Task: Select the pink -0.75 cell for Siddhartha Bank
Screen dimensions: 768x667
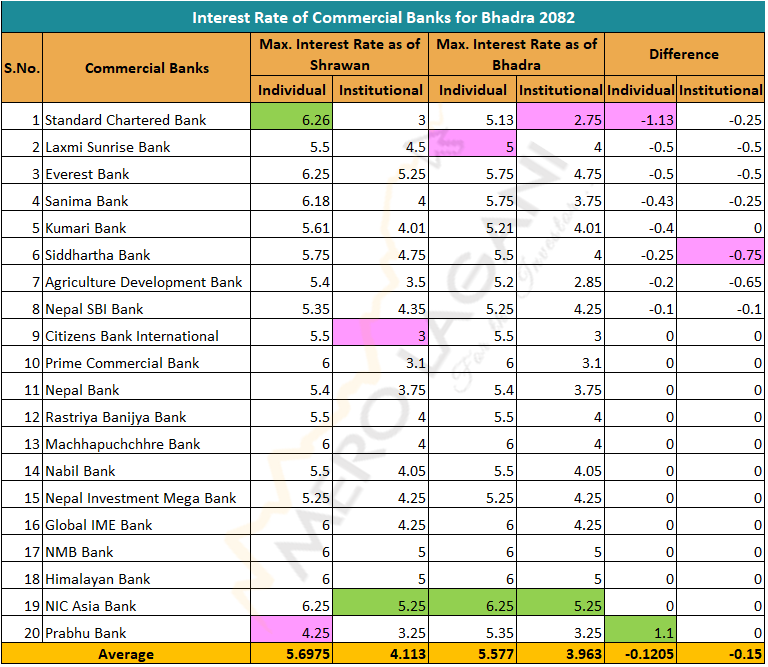Action: pos(720,251)
